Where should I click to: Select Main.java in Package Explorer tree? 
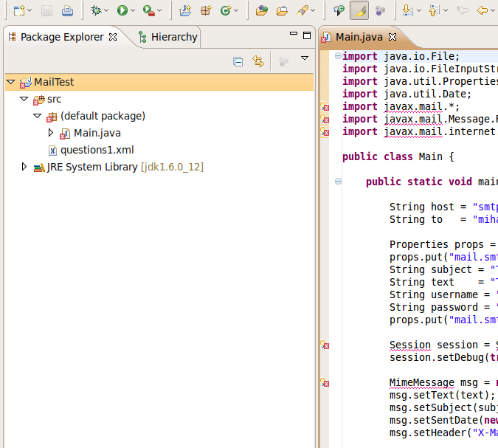[97, 133]
